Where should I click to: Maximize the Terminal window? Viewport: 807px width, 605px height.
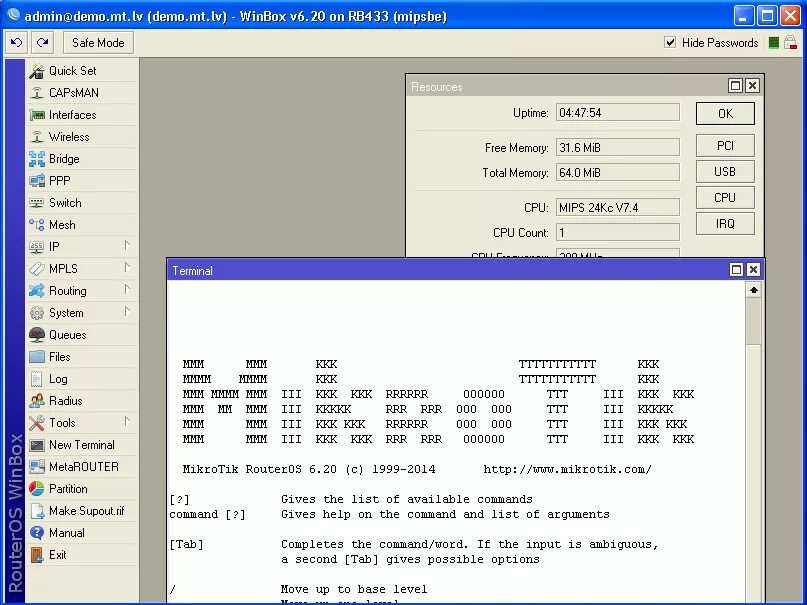(736, 270)
